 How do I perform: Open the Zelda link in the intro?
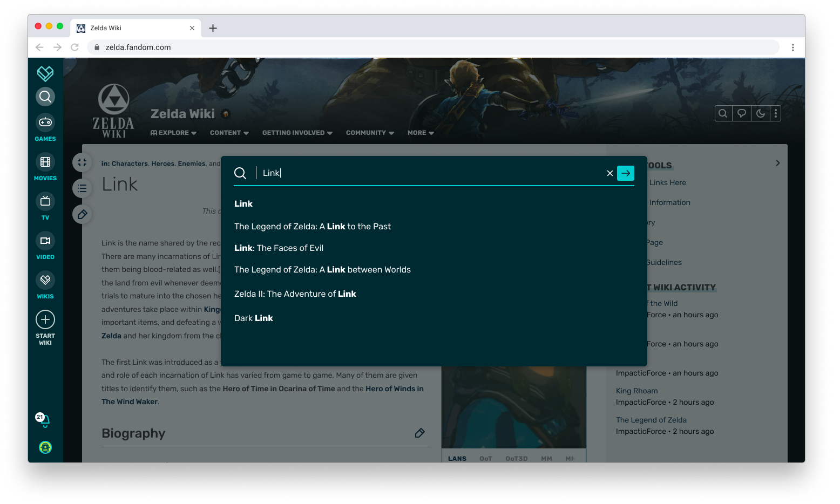111,336
